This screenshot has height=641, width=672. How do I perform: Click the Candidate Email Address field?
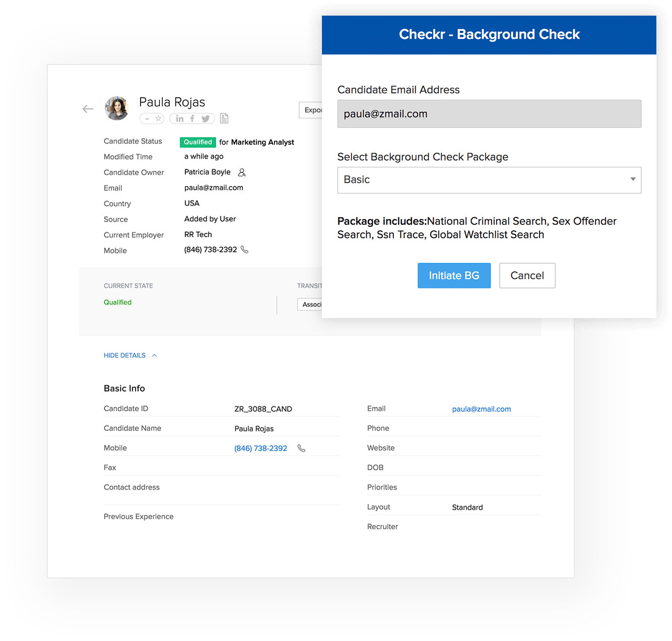[489, 114]
